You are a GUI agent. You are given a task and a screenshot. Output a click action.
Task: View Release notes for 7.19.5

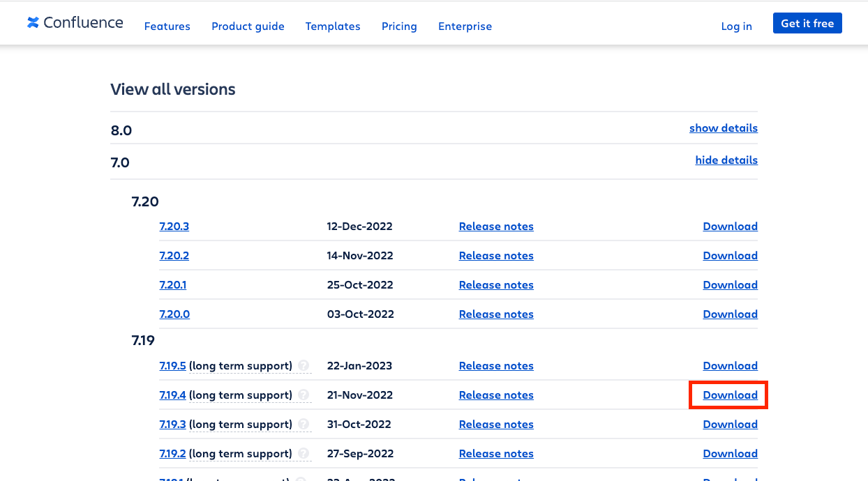[496, 366]
